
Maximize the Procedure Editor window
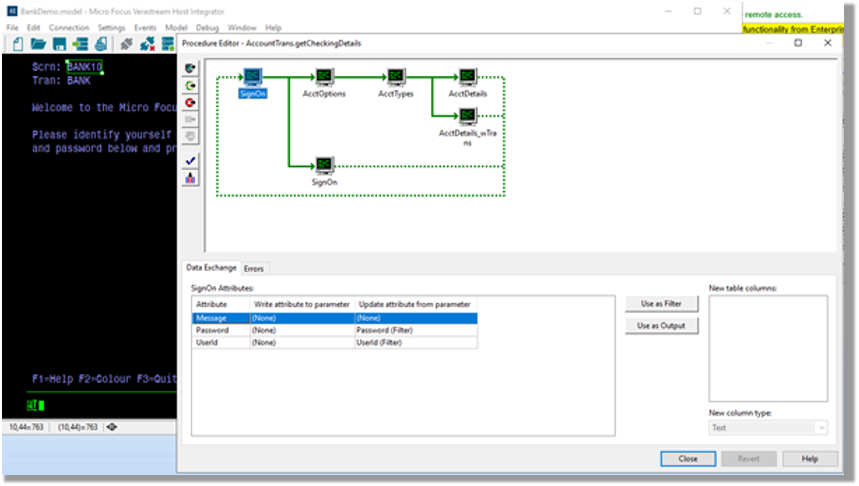(798, 43)
